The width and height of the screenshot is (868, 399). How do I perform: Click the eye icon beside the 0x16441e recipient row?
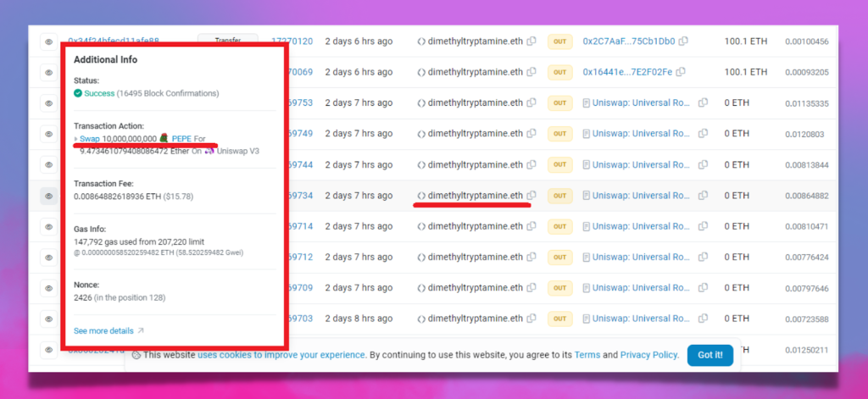[x=48, y=72]
